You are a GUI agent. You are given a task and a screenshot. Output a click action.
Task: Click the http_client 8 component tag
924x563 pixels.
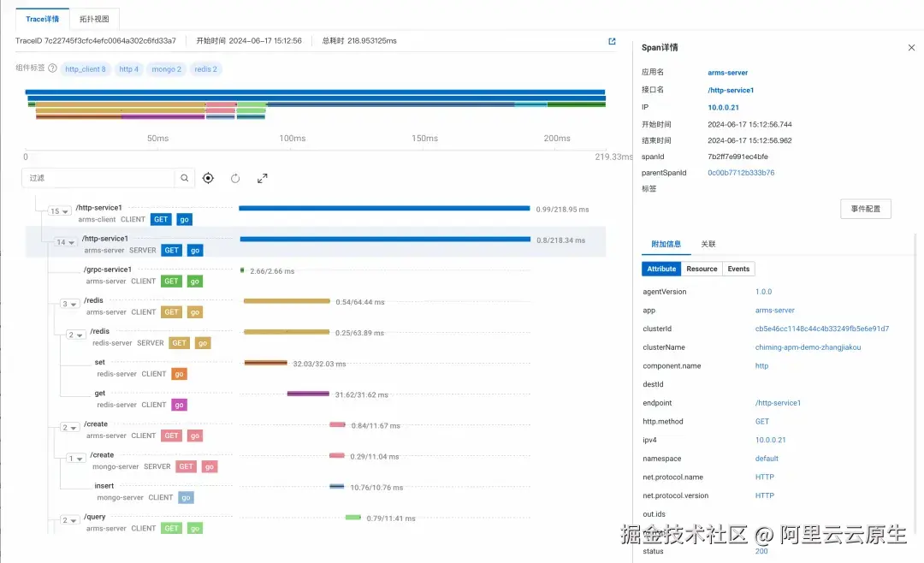(x=86, y=69)
